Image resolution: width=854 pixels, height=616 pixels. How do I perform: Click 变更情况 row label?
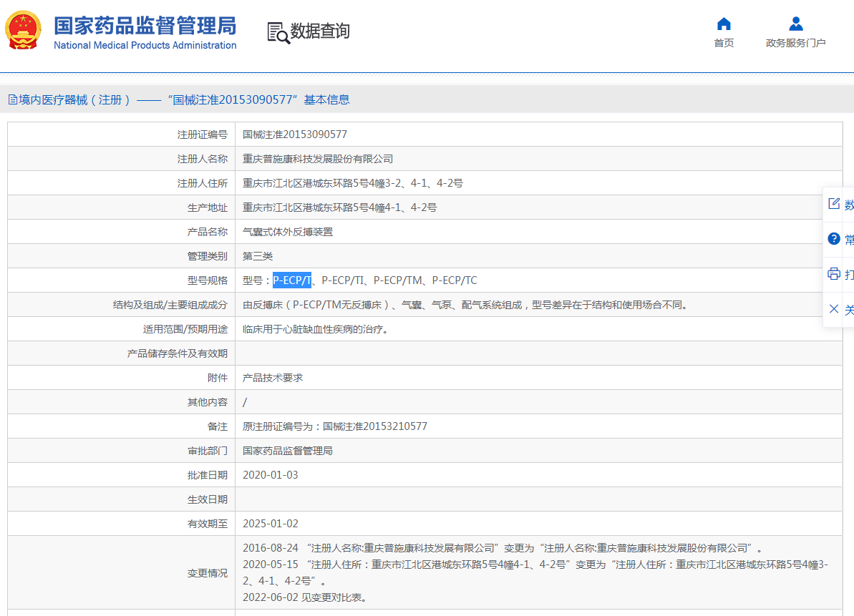point(208,573)
